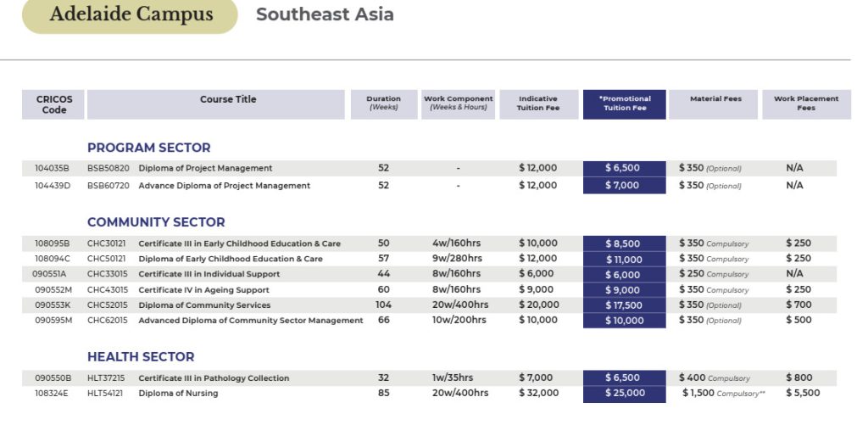
Task: Switch to the Southeast Asia tab
Action: [x=325, y=15]
